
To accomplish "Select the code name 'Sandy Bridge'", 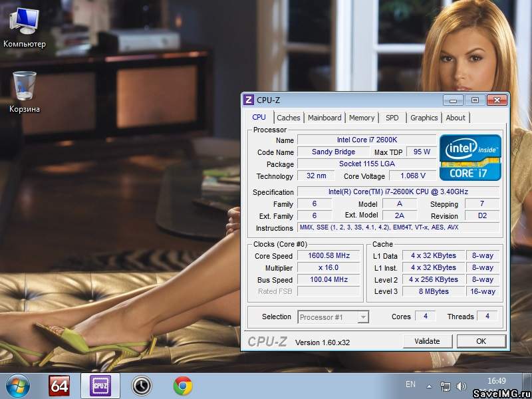I will pos(334,152).
